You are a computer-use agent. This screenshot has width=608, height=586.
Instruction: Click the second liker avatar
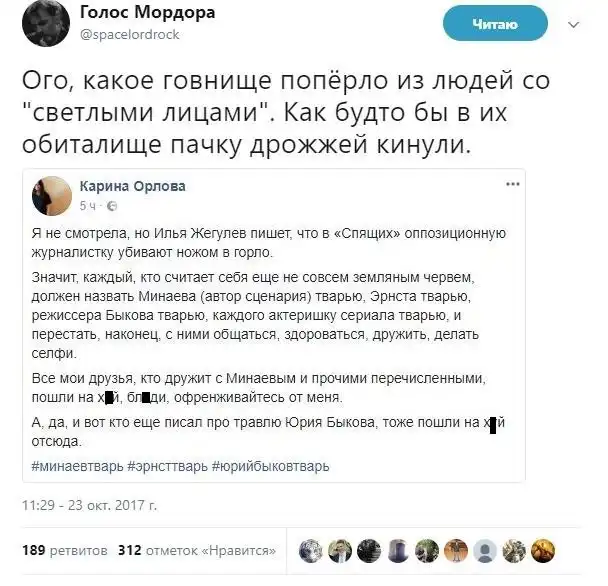[340, 551]
